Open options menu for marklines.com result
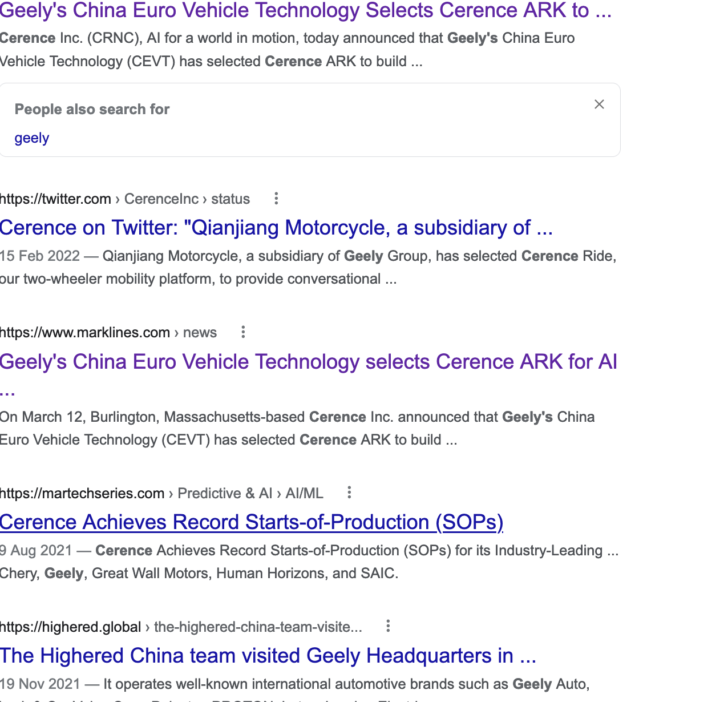Screen dimensions: 728x702 pos(243,332)
